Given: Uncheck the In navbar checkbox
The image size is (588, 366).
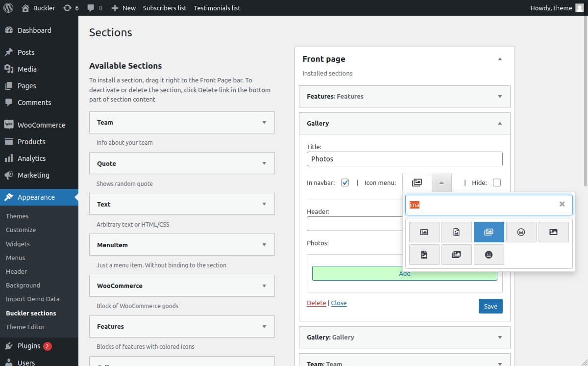Looking at the screenshot, I should click(x=345, y=183).
